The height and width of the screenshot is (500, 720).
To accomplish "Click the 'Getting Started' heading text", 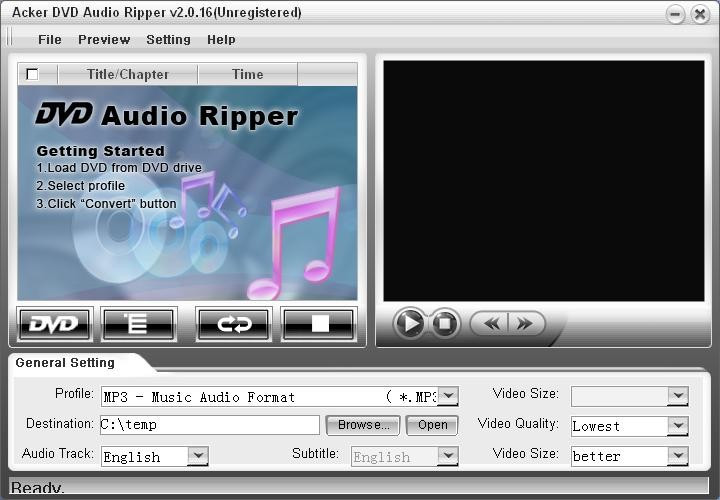I will 101,151.
